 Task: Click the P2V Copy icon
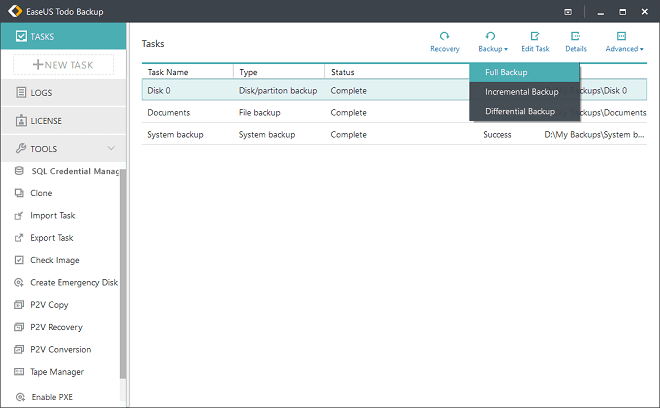[19, 304]
